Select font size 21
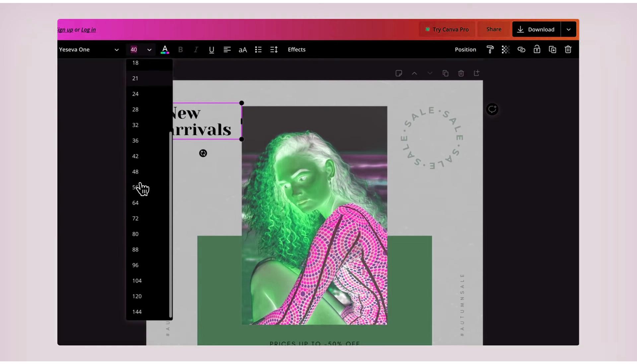The height and width of the screenshot is (364, 637). tap(149, 78)
